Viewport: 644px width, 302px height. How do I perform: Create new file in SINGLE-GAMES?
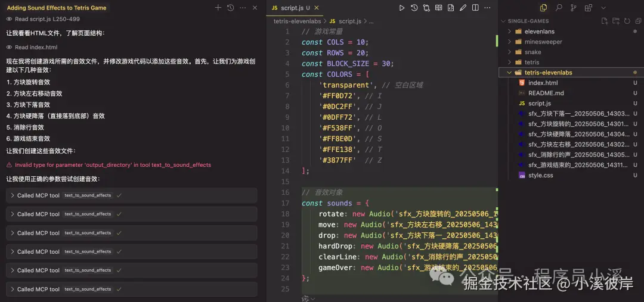[x=604, y=21]
